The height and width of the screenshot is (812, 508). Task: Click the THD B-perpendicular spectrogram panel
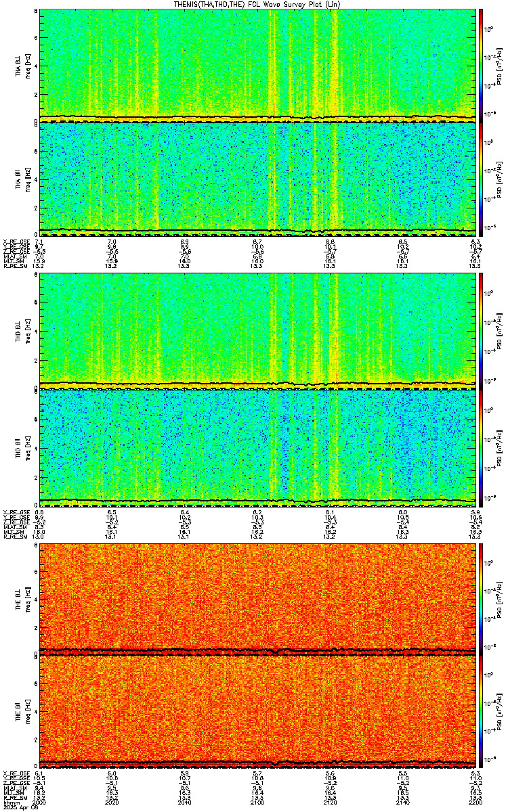257,331
